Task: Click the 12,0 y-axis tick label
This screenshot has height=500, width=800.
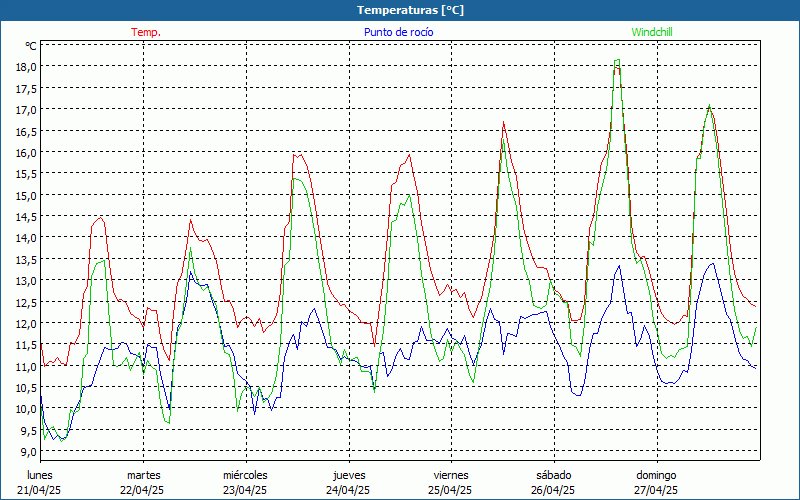Action: 26,323
